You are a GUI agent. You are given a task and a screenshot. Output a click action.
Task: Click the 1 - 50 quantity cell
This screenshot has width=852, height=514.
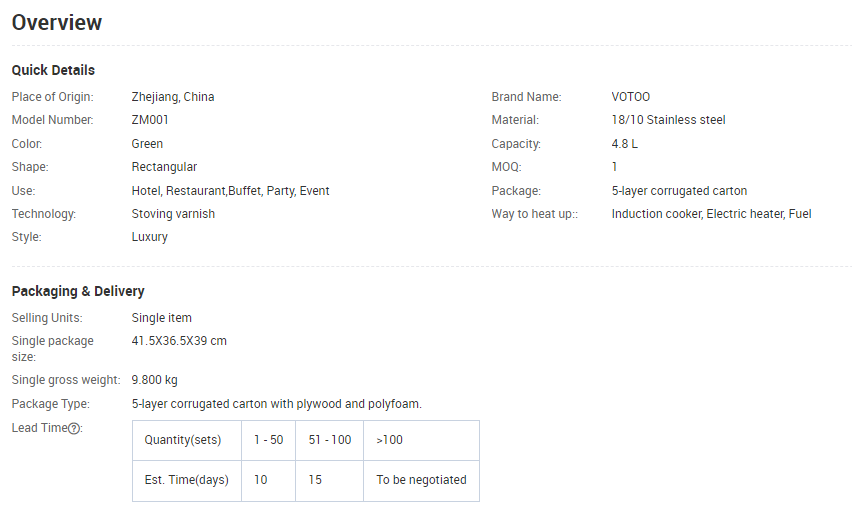[268, 440]
